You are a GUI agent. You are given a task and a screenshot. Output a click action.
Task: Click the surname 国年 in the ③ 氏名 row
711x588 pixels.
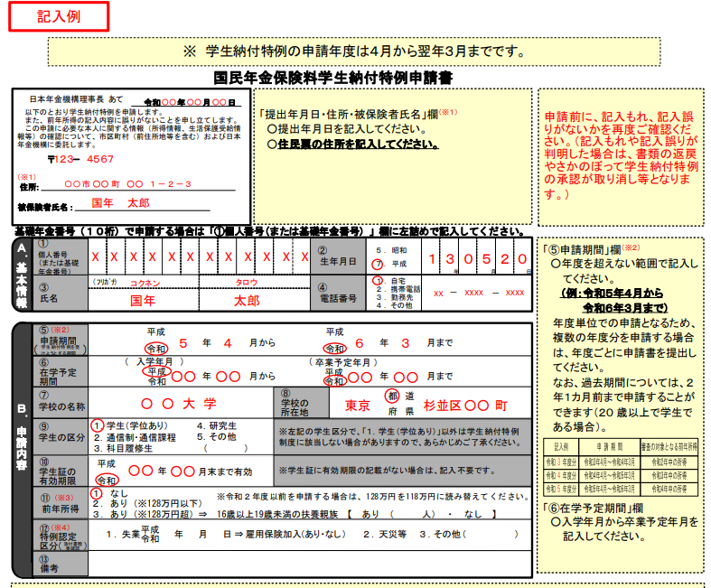143,301
